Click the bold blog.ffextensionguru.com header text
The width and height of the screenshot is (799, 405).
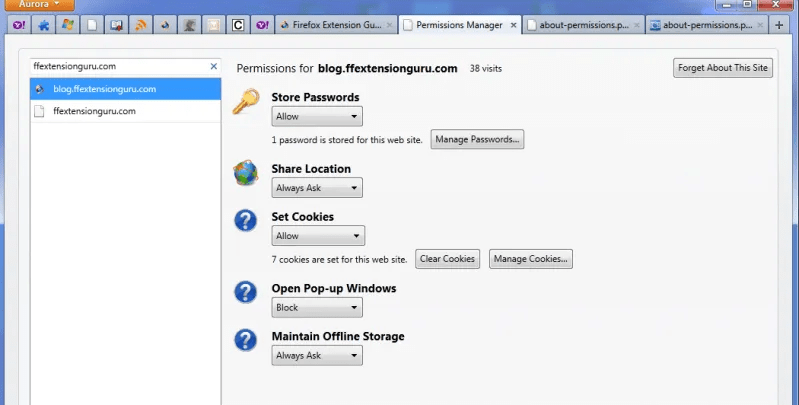(x=387, y=68)
